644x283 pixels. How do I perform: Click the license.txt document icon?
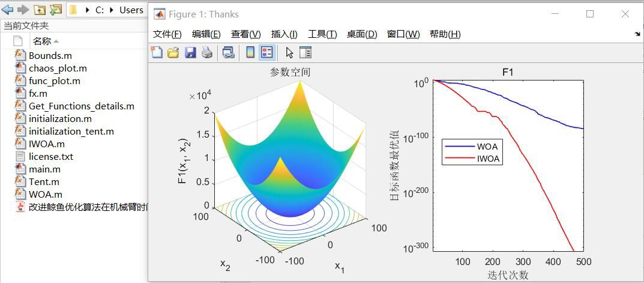tap(20, 156)
